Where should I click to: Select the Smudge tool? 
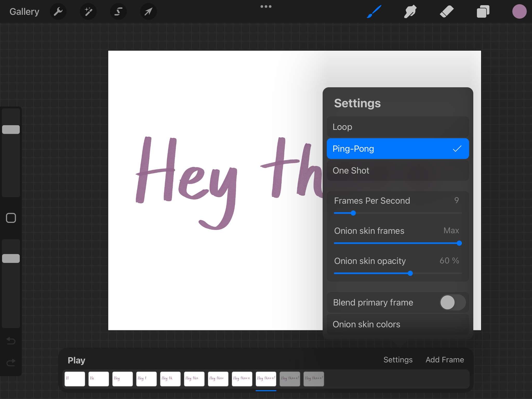410,11
